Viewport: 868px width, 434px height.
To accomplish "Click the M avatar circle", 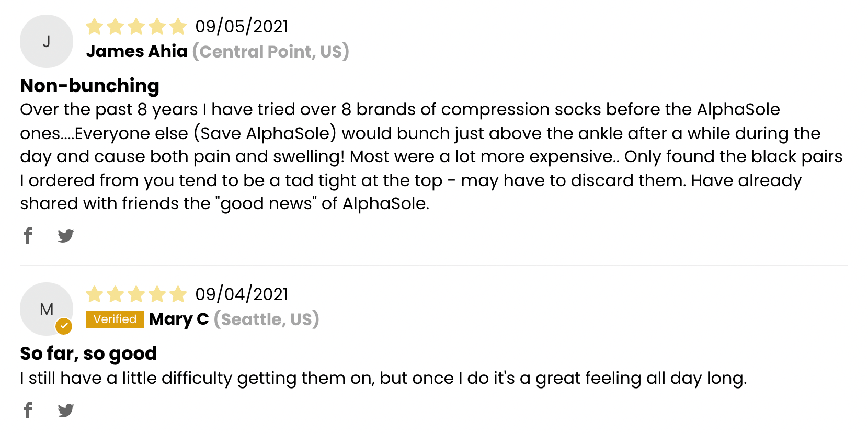I will (x=47, y=309).
